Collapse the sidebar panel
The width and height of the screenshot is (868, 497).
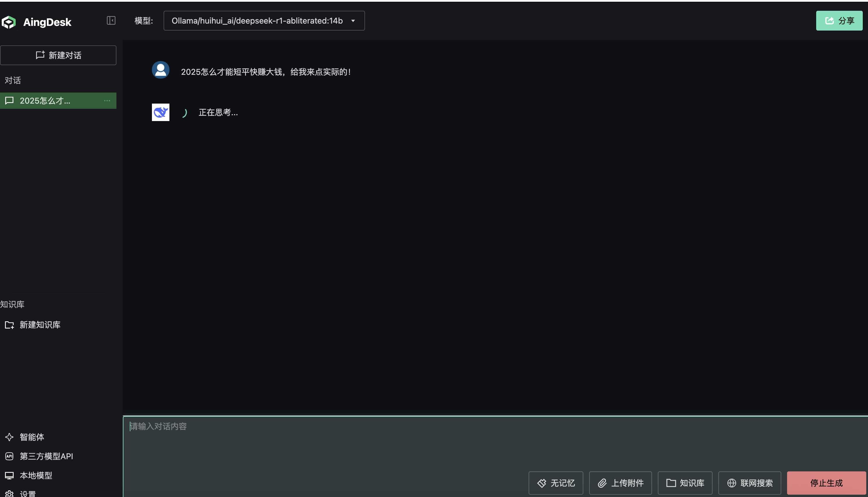[111, 20]
